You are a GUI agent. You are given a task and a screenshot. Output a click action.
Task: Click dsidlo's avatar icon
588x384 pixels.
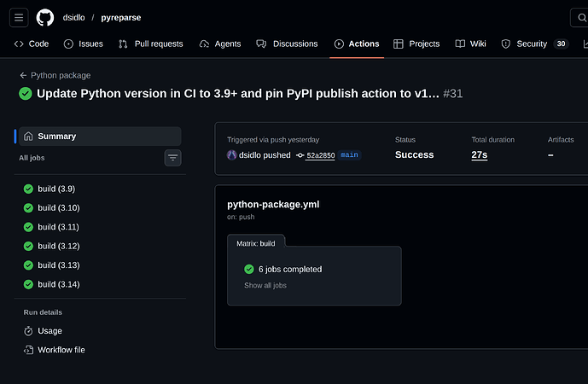[231, 155]
